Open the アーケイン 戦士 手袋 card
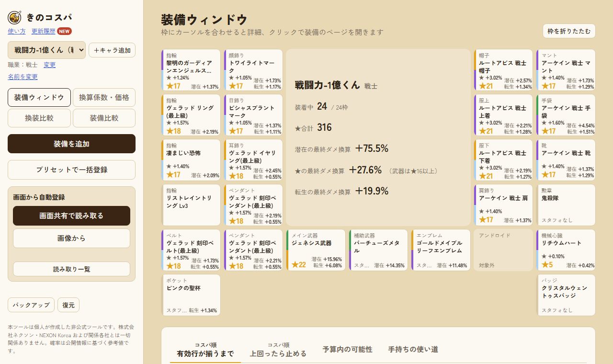Image resolution: width=613 pixels, height=364 pixels. [x=566, y=115]
